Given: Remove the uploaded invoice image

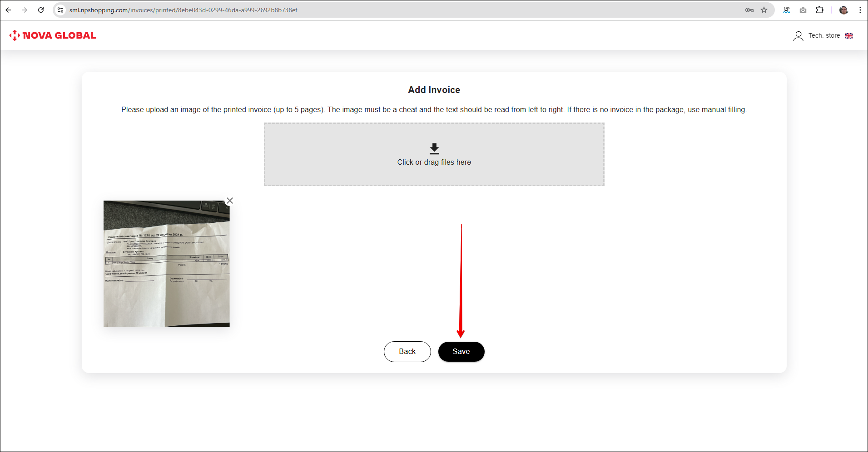Looking at the screenshot, I should (230, 201).
